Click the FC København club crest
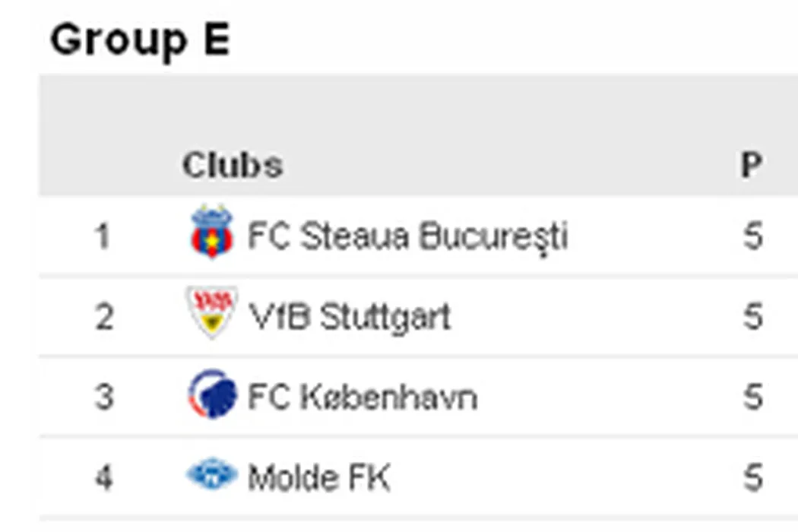 click(x=209, y=394)
